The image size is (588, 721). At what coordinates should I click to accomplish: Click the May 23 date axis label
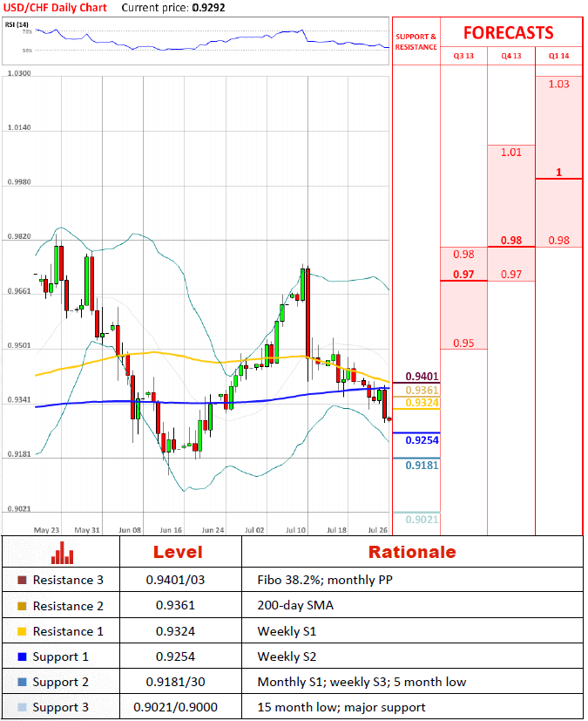[46, 530]
